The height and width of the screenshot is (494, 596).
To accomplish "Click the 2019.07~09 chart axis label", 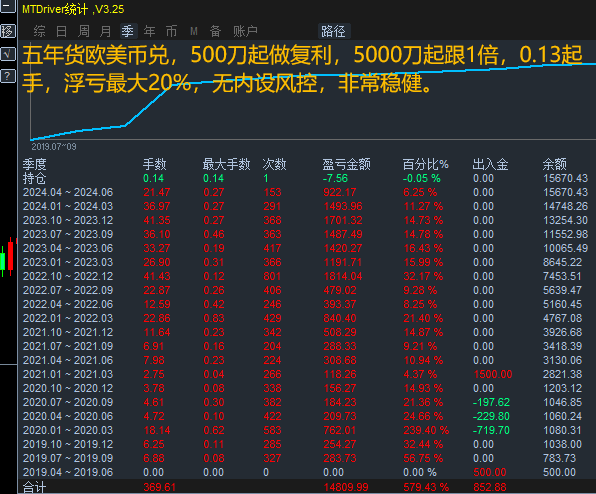I will pos(54,147).
